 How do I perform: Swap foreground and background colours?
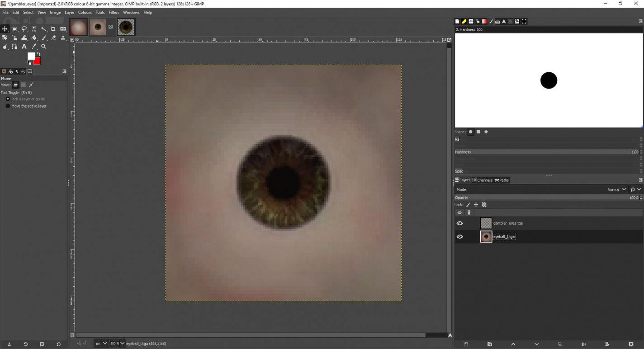point(38,54)
